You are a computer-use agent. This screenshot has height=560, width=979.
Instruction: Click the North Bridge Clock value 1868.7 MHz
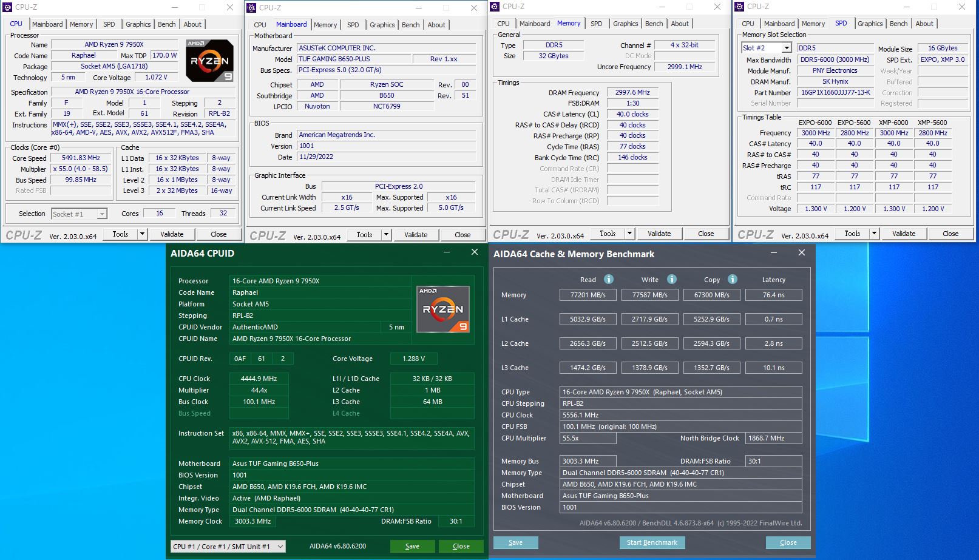point(773,438)
